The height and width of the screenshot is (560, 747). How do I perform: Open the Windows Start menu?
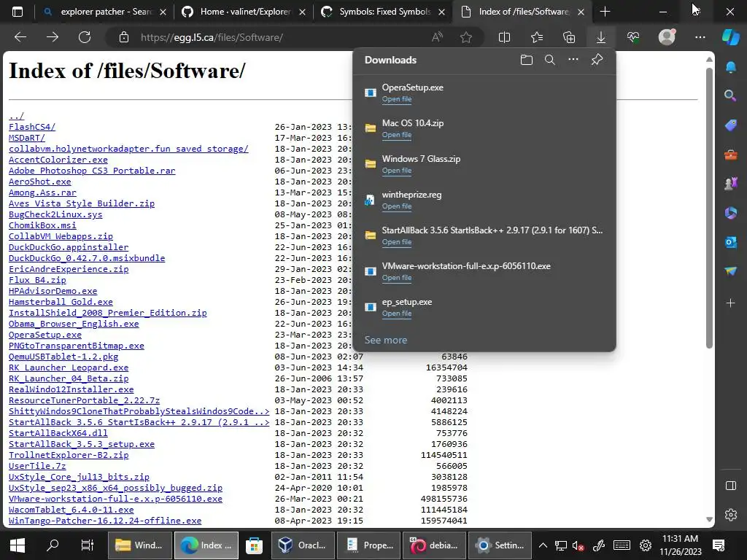[18, 545]
